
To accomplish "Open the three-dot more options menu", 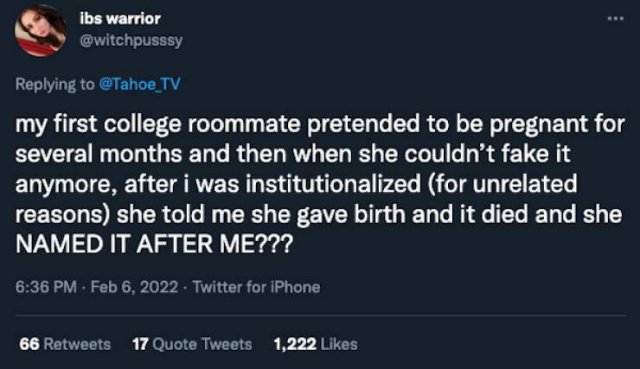I will [615, 18].
